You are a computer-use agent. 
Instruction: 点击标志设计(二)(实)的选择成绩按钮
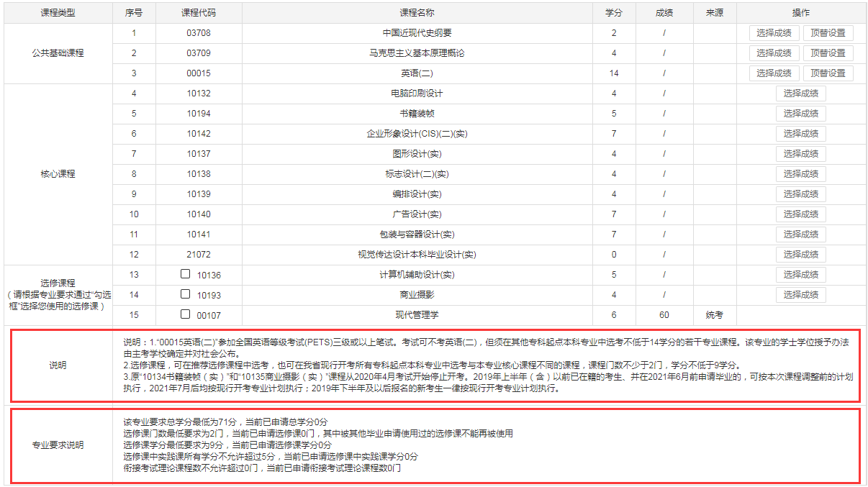point(800,173)
